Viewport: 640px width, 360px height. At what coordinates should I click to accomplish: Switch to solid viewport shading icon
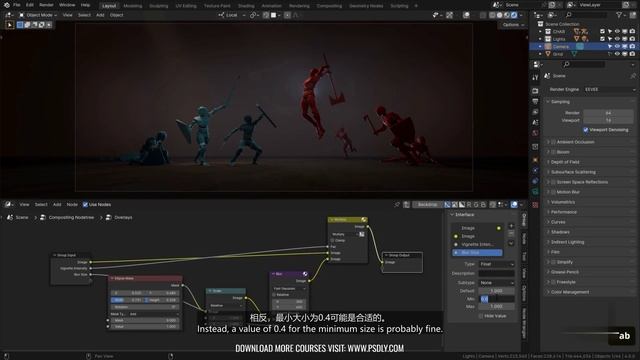click(499, 15)
